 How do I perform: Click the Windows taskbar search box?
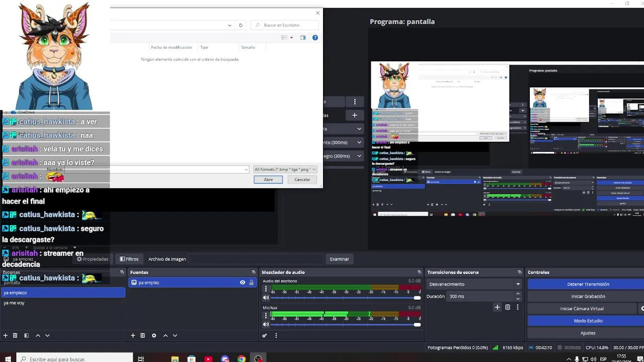(75, 359)
